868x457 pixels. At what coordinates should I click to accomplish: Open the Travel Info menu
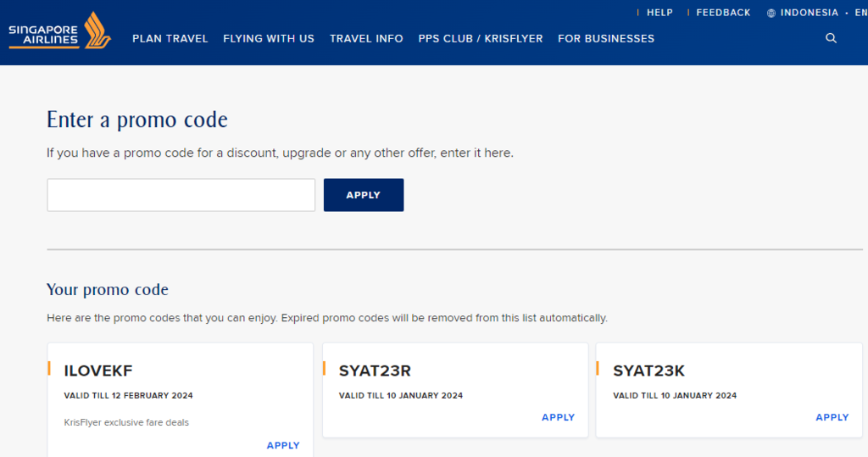point(366,39)
